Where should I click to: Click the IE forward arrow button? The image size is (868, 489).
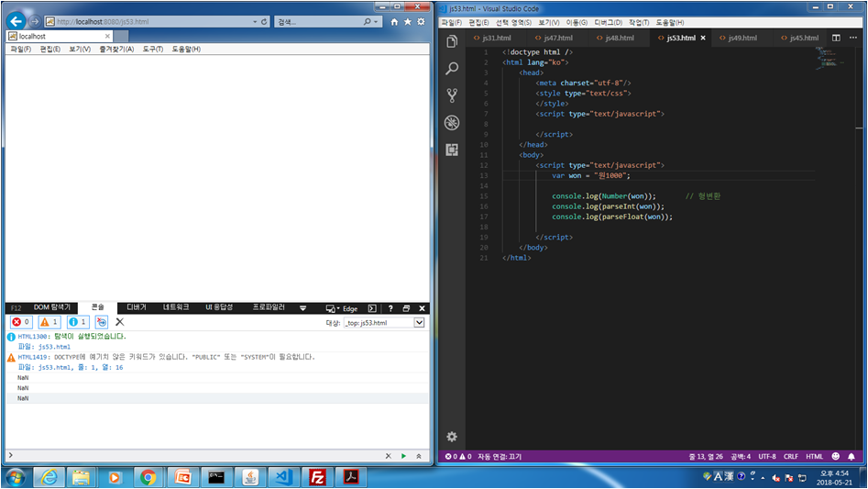click(x=35, y=21)
